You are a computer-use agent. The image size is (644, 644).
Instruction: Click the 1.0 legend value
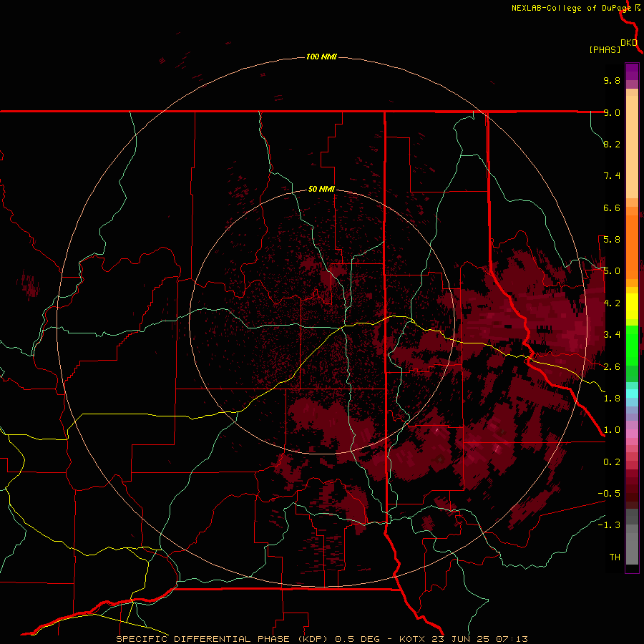coord(612,430)
